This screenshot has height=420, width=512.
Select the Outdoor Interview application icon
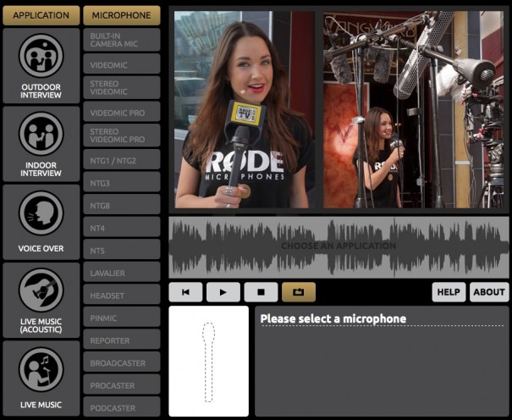click(x=41, y=65)
